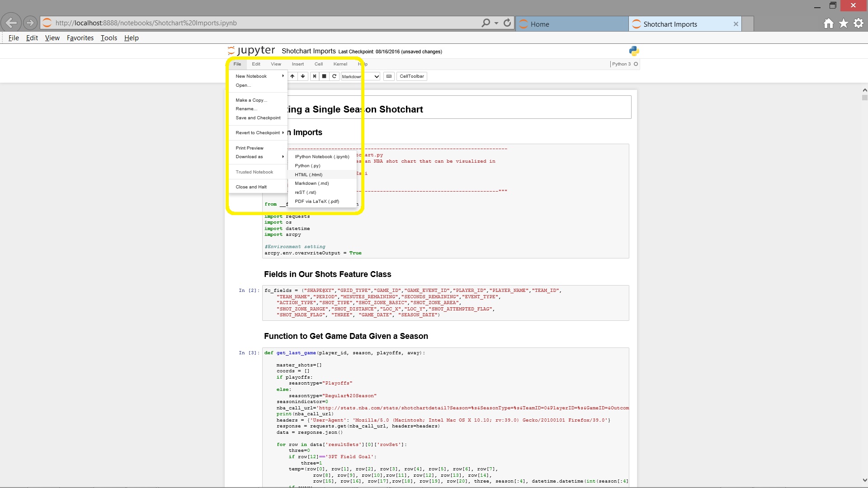Download as Python (.py)
This screenshot has height=488, width=868.
322,166
